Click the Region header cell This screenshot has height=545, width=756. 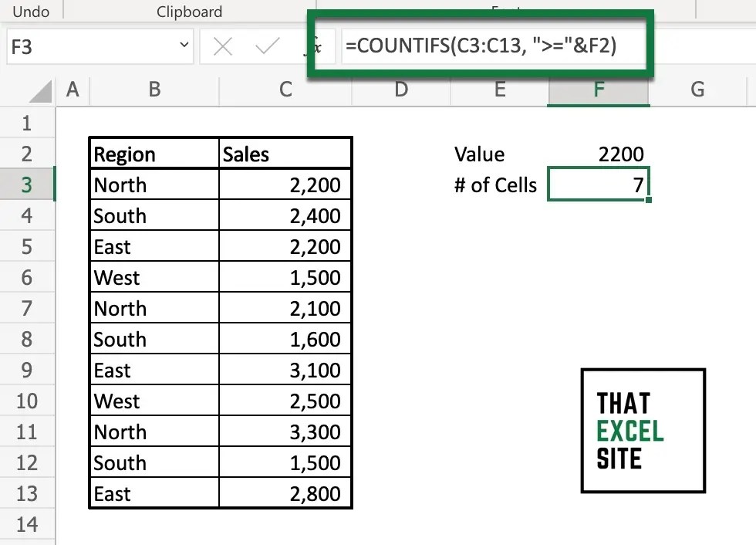pyautogui.click(x=154, y=153)
